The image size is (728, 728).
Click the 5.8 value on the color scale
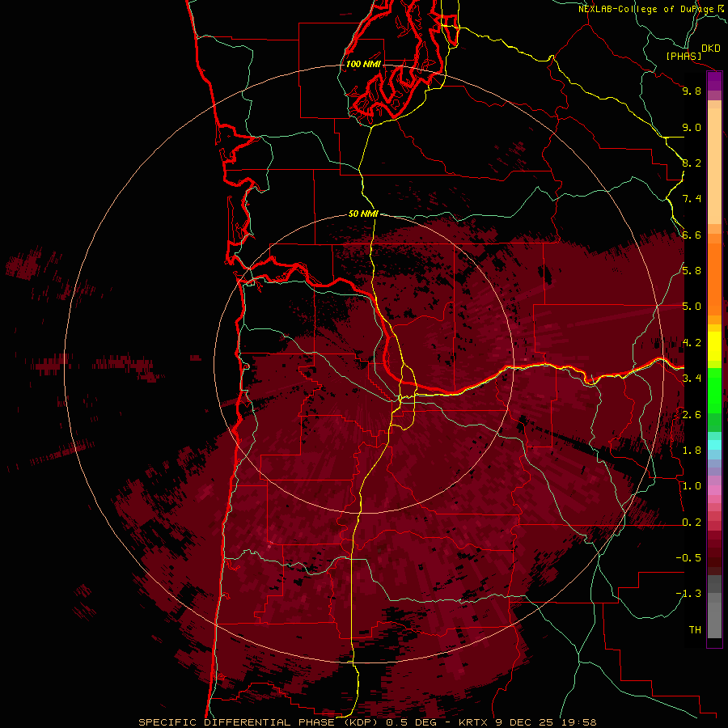click(x=692, y=271)
